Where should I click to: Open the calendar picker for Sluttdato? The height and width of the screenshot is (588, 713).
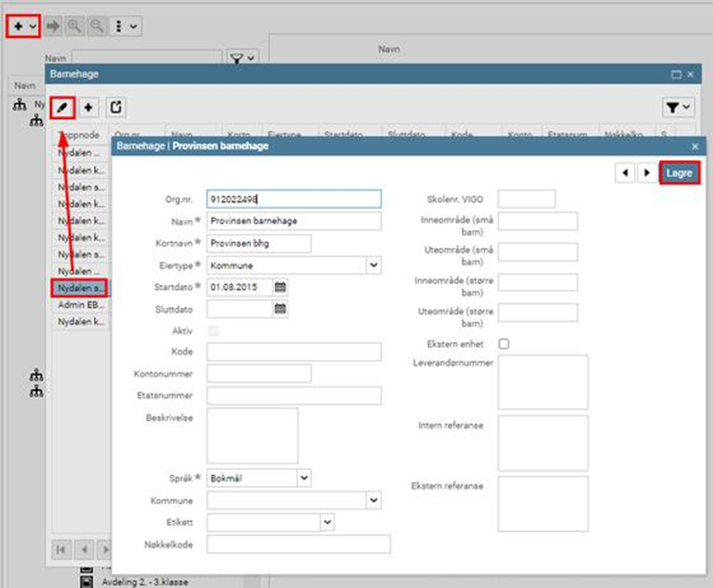pos(280,309)
